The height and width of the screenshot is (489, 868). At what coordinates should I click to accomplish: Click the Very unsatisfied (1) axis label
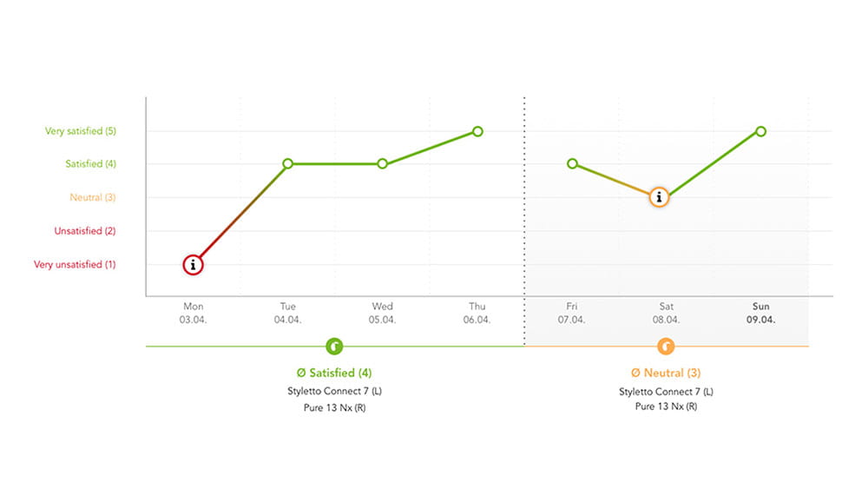[x=75, y=265]
